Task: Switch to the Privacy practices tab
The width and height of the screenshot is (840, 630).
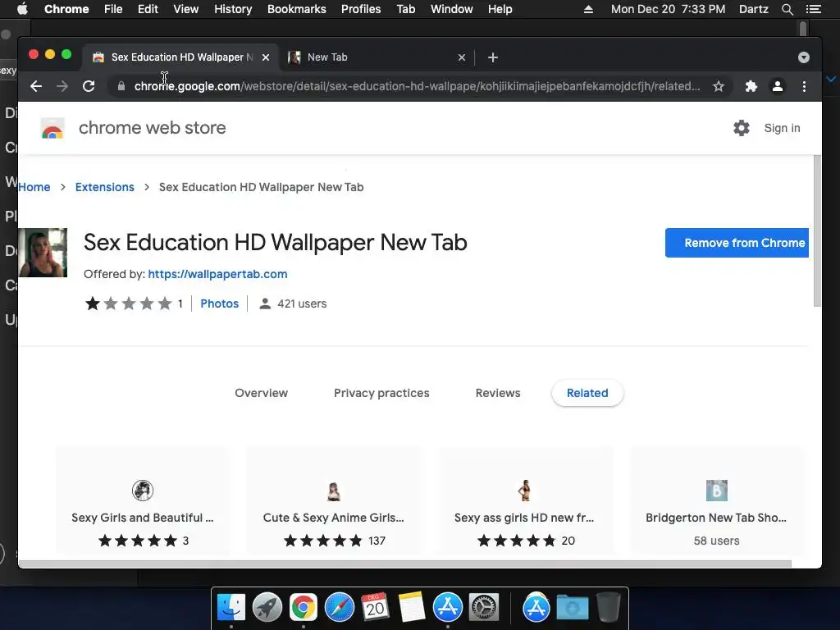Action: (381, 393)
